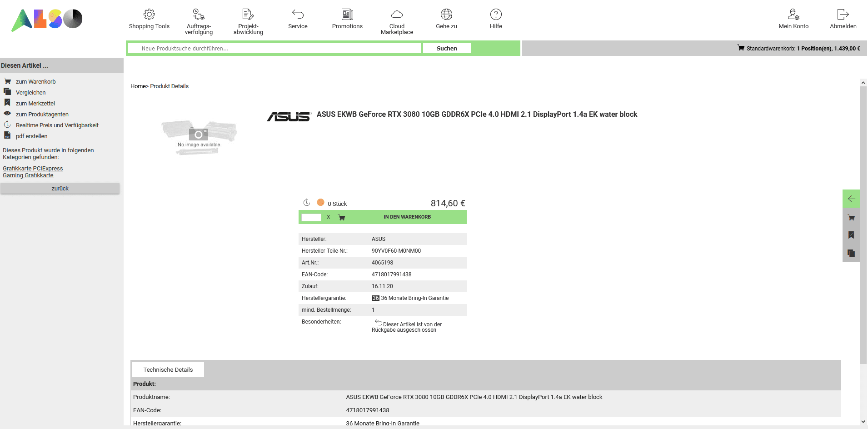Viewport: 868px width, 429px height.
Task: Open the Hilfe question mark icon
Action: (x=496, y=15)
